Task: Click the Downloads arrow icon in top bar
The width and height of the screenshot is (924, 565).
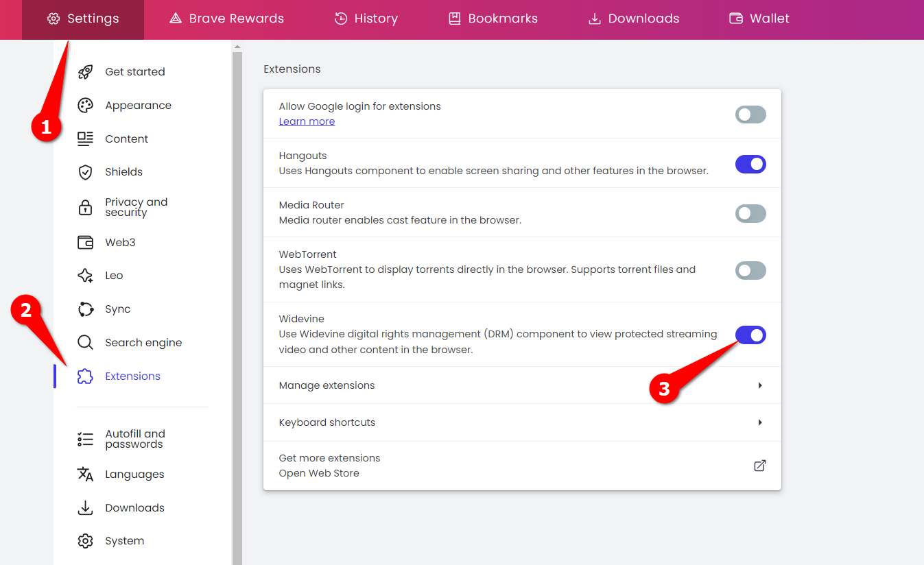Action: tap(595, 19)
